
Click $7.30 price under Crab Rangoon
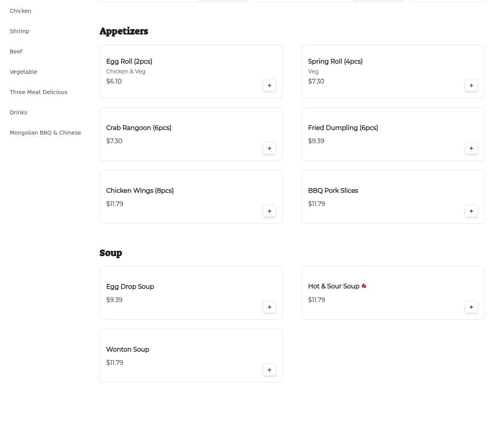point(114,141)
